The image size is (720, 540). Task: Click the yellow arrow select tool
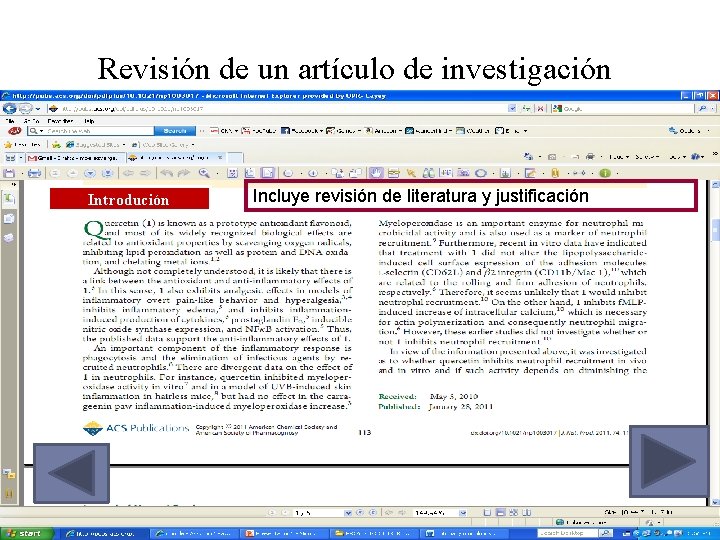[x=411, y=173]
